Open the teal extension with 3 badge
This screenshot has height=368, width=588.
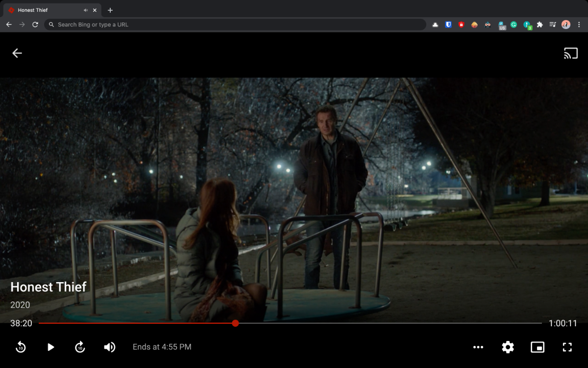[x=527, y=25]
